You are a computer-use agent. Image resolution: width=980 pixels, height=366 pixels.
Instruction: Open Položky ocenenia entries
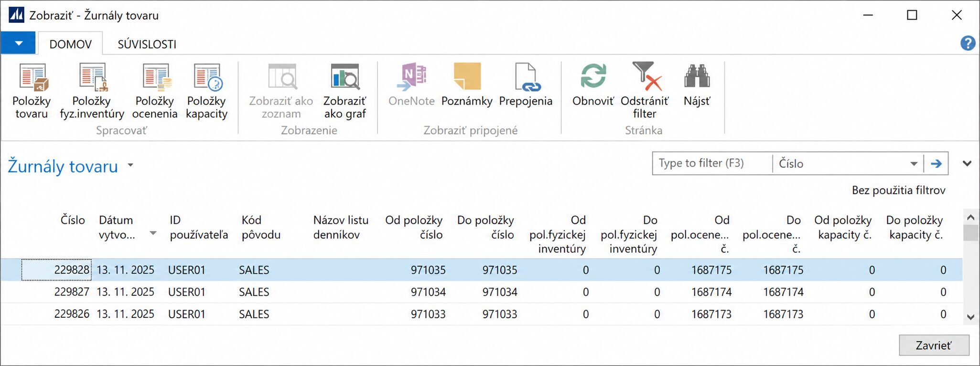(155, 91)
